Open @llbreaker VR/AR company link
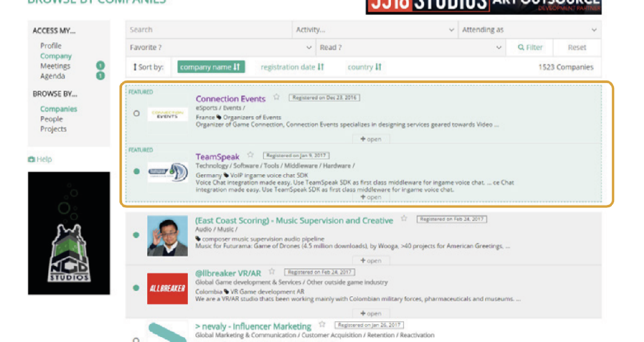This screenshot has height=342, width=644. (x=228, y=274)
